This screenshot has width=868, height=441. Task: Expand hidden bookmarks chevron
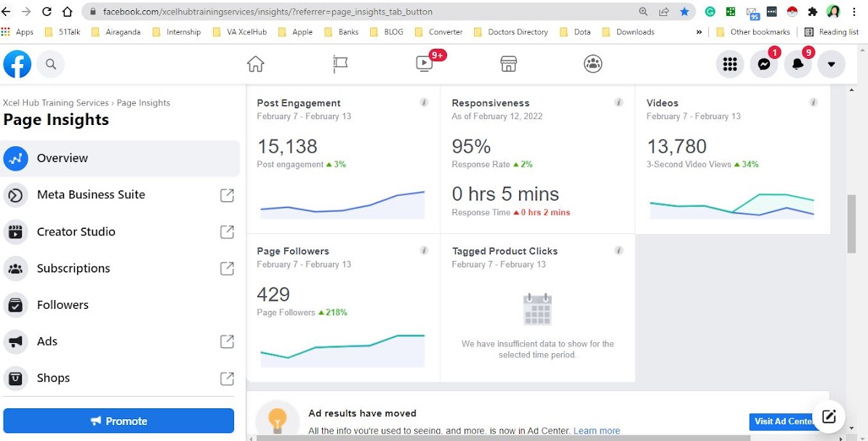point(699,32)
